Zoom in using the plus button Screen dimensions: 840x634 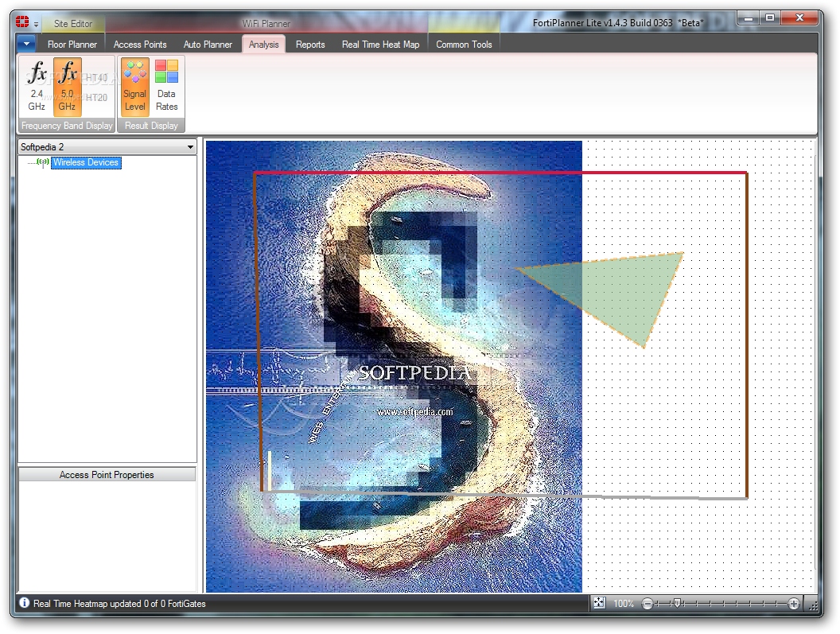(793, 604)
